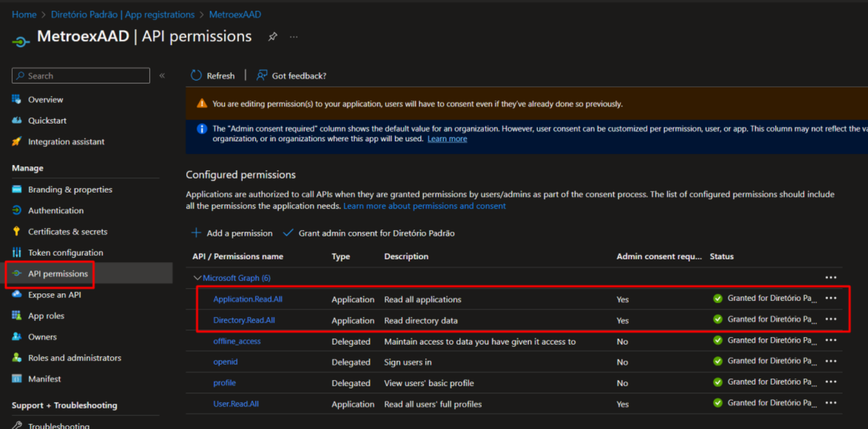
Task: Click the Integration assistant rocket icon
Action: (17, 141)
